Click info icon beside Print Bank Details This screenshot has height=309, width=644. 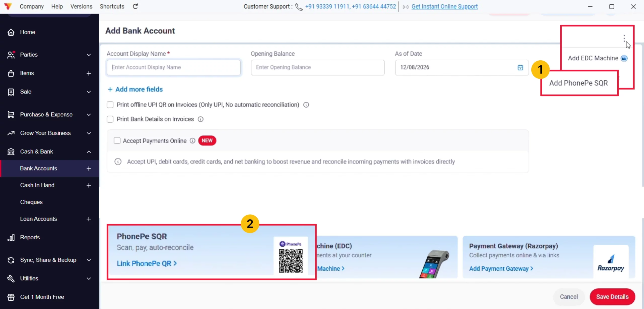tap(200, 119)
